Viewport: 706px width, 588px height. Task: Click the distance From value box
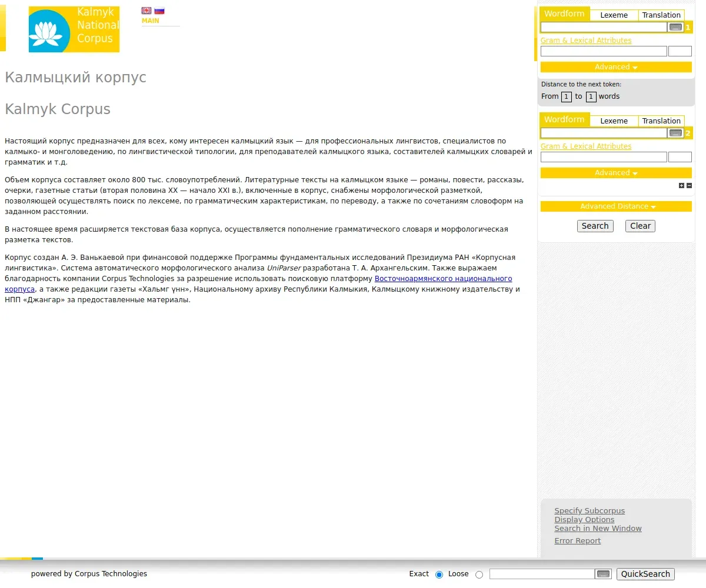pyautogui.click(x=567, y=97)
